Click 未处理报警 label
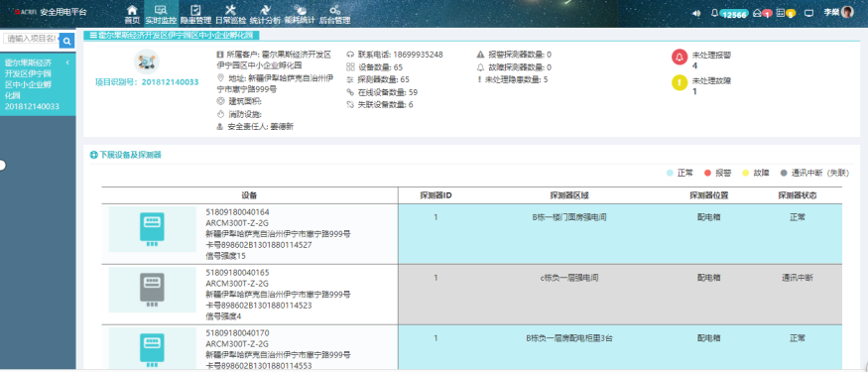868x372 pixels. pos(711,55)
